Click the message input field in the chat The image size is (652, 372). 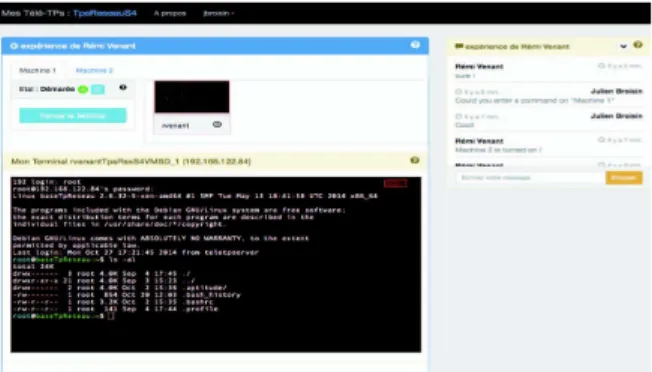click(530, 177)
